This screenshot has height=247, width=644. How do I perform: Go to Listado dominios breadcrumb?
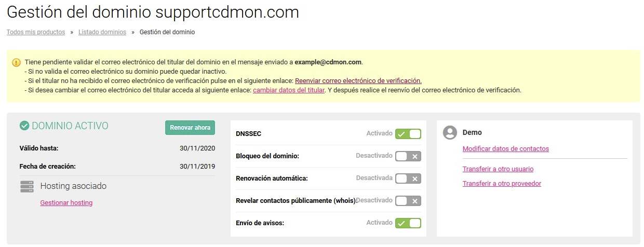(102, 32)
